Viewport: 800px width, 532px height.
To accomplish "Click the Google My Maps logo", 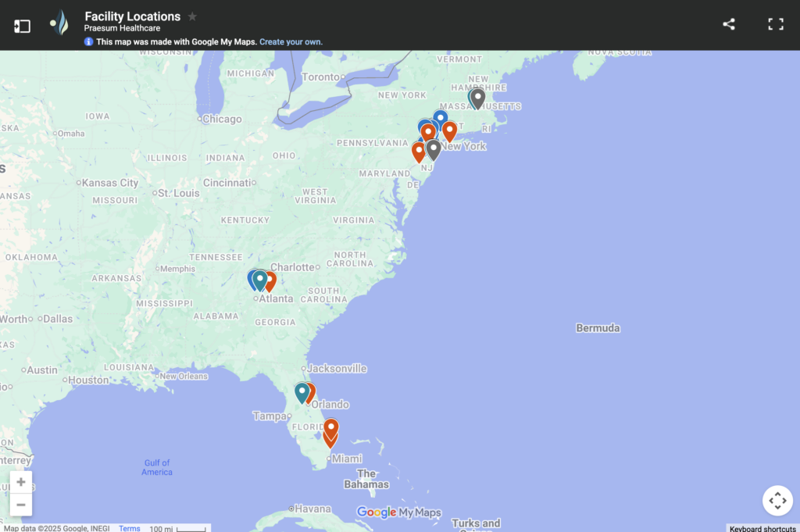I will pos(398,512).
